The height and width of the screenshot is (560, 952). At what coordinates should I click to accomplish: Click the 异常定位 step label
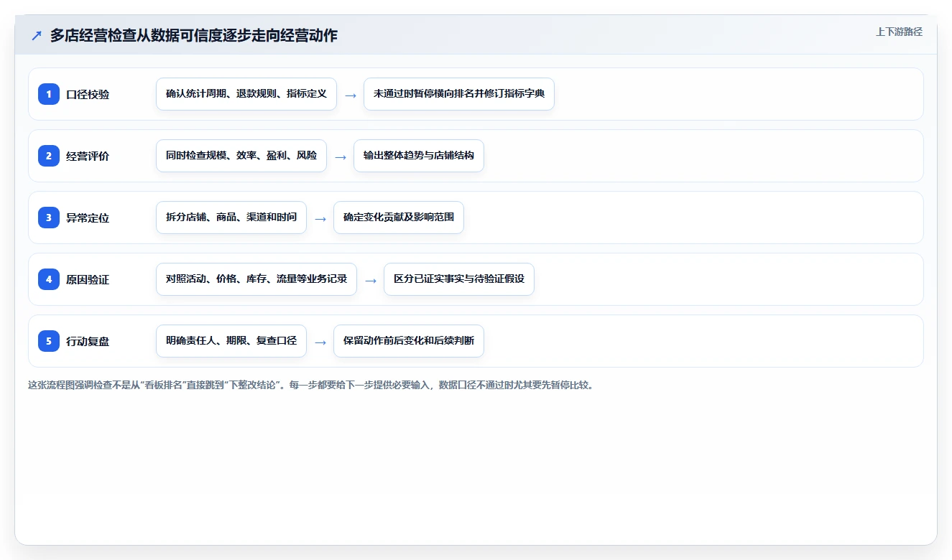[88, 218]
